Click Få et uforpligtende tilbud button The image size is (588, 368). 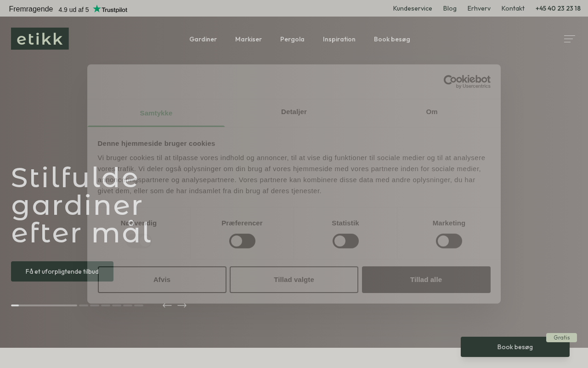[x=62, y=271]
